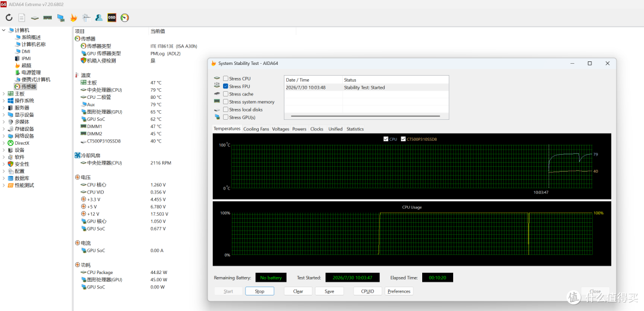Switch to the Powers tab
The image size is (644, 311).
[x=299, y=129]
